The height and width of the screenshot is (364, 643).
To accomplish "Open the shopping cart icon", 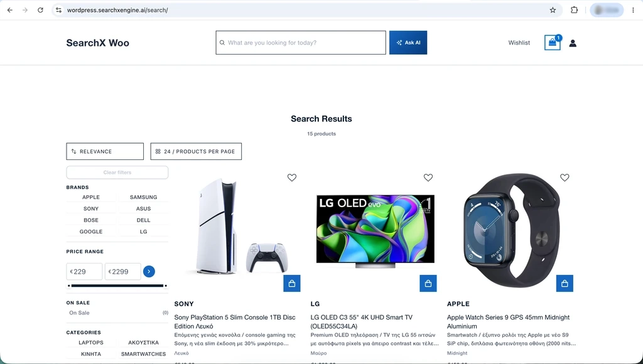I will pos(553,43).
